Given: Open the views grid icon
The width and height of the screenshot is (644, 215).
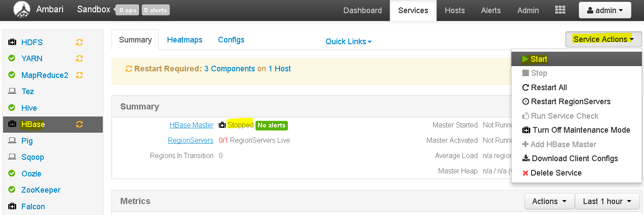Looking at the screenshot, I should 560,10.
